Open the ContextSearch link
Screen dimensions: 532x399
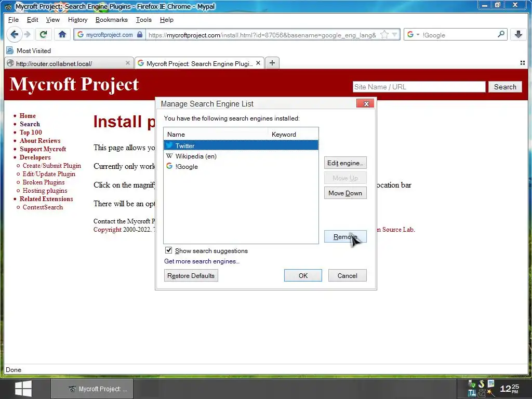[43, 207]
